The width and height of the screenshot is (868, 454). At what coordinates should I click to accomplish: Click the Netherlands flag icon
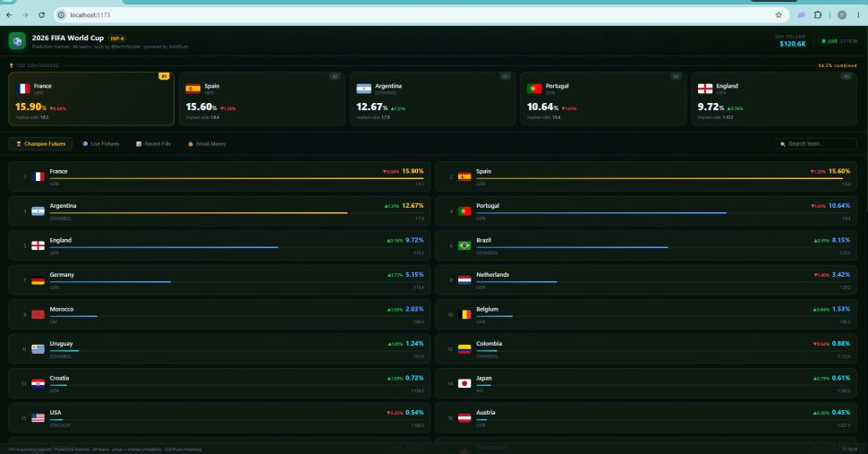(x=464, y=280)
